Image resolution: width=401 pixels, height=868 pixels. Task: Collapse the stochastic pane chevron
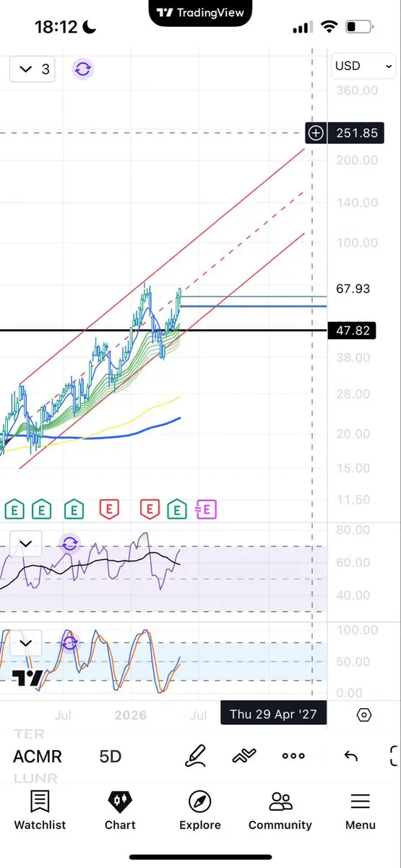[x=26, y=642]
